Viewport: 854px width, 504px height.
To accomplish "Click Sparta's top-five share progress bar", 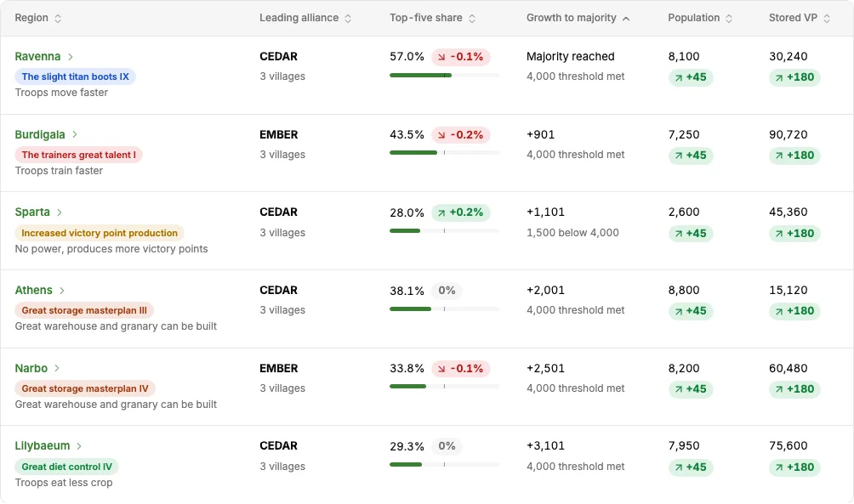I will [444, 231].
